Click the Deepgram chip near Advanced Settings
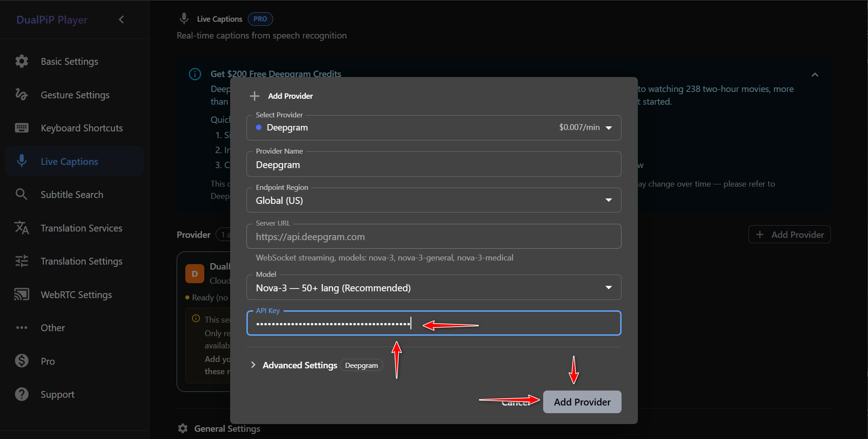This screenshot has height=439, width=868. [x=362, y=365]
